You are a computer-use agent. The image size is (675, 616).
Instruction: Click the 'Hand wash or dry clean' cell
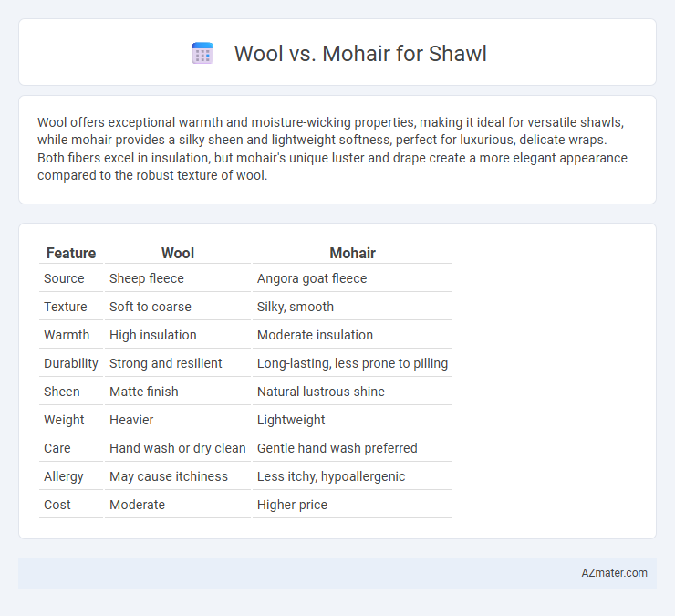178,448
